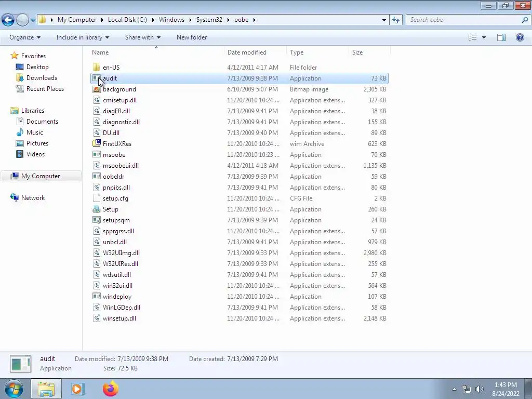Select the windeploy application icon
Image resolution: width=532 pixels, height=399 pixels.
coord(96,296)
